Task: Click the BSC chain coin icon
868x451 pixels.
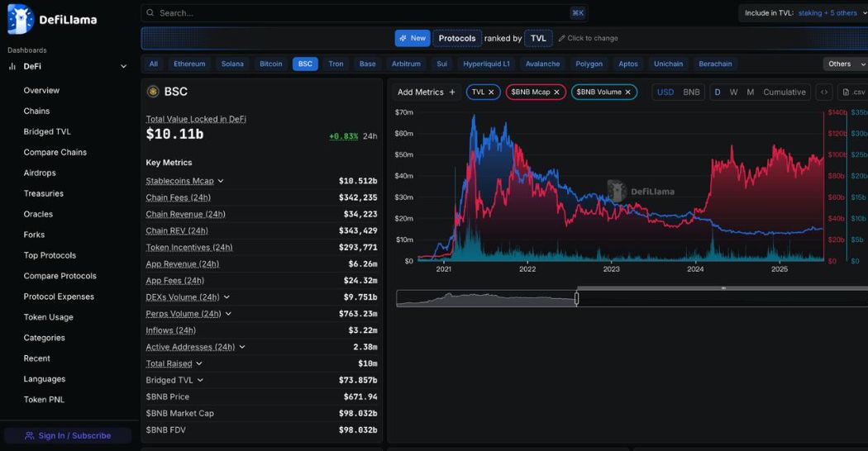Action: coord(153,92)
